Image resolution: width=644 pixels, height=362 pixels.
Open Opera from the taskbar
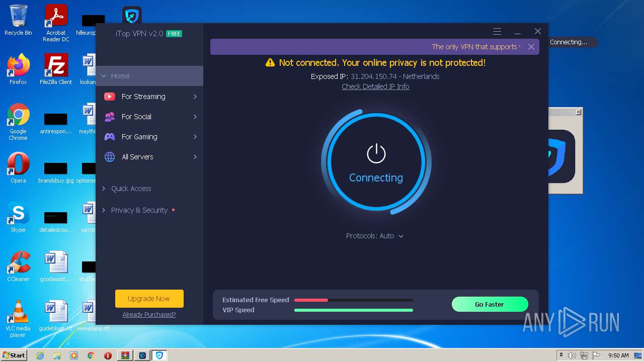click(x=108, y=355)
